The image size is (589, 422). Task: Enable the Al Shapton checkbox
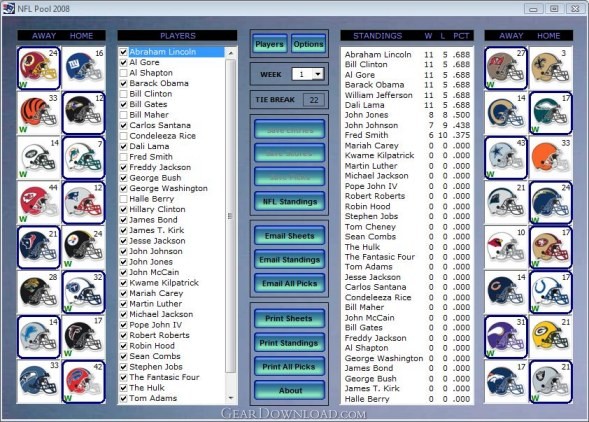(123, 73)
